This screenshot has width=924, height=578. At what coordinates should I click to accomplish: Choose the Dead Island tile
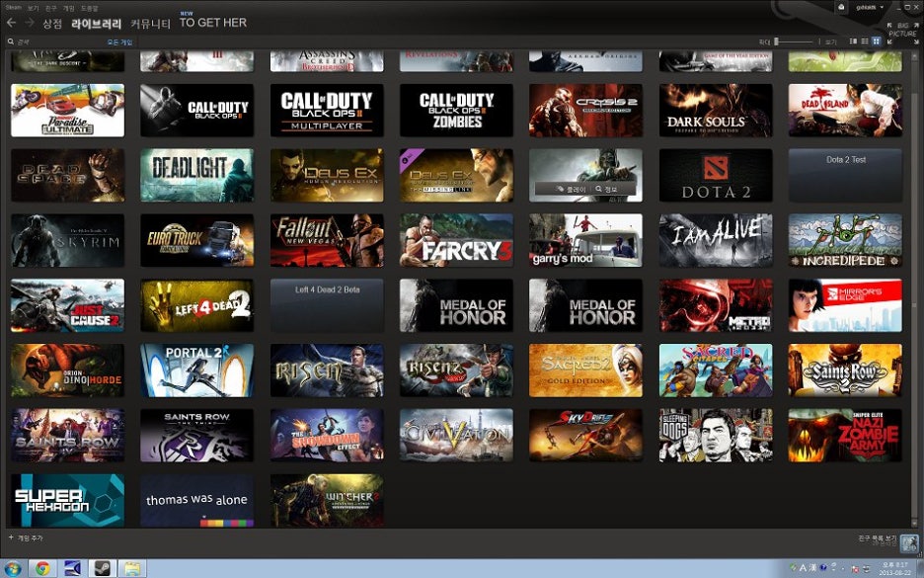click(x=845, y=111)
